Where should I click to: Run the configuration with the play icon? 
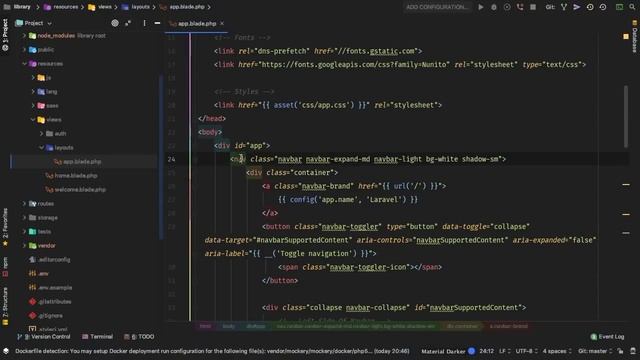pyautogui.click(x=481, y=7)
